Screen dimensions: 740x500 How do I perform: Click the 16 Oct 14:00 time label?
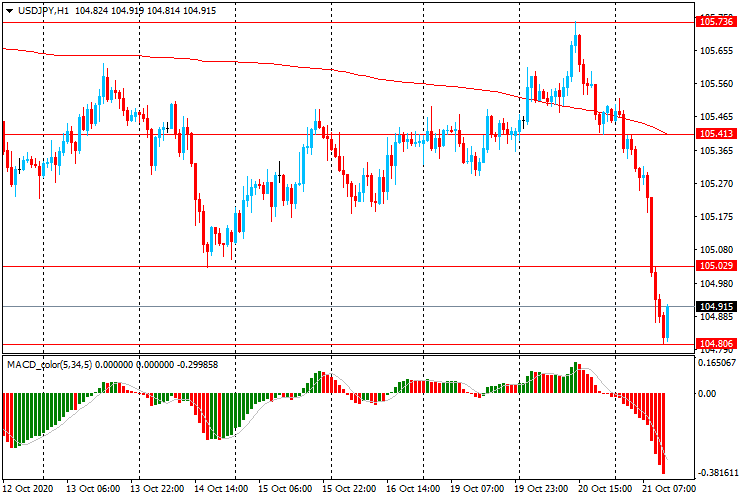point(413,488)
